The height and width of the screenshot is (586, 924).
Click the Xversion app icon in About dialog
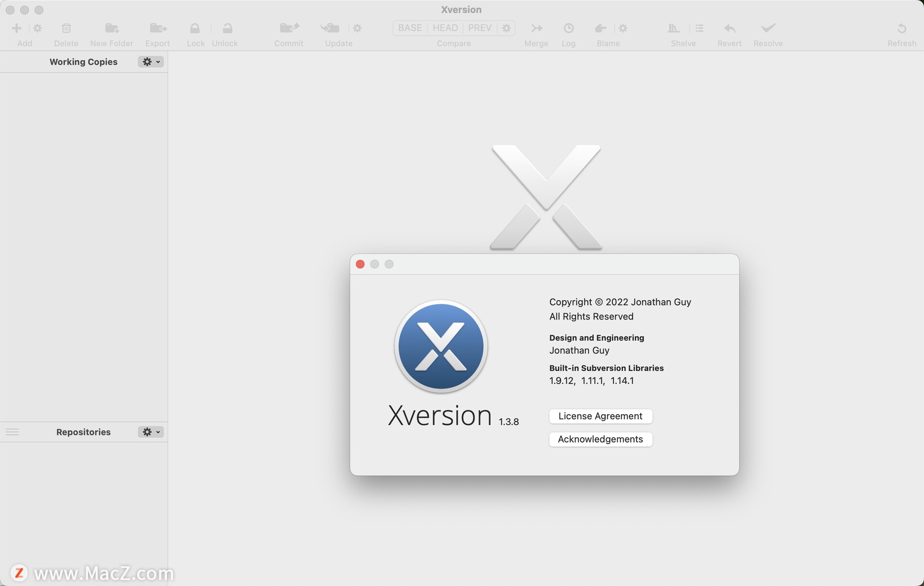(441, 346)
